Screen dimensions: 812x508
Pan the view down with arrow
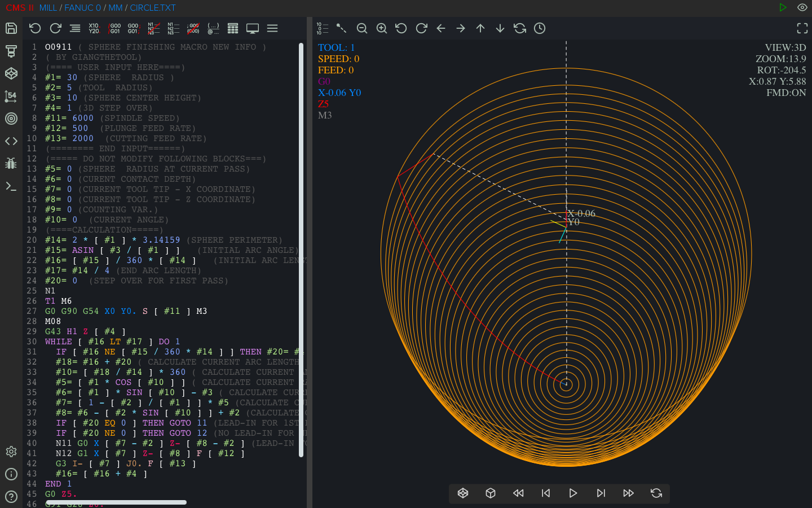pos(500,28)
